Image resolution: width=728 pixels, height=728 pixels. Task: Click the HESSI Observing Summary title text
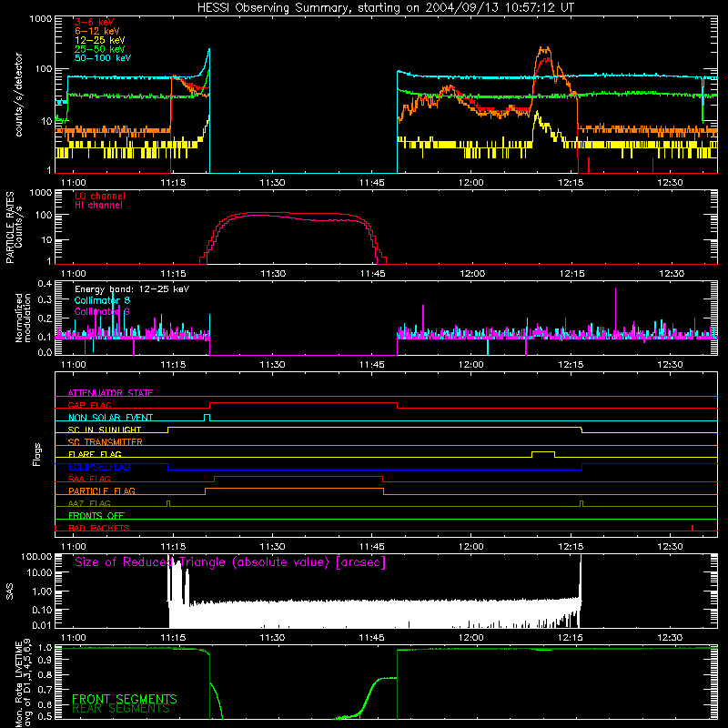coord(386,8)
